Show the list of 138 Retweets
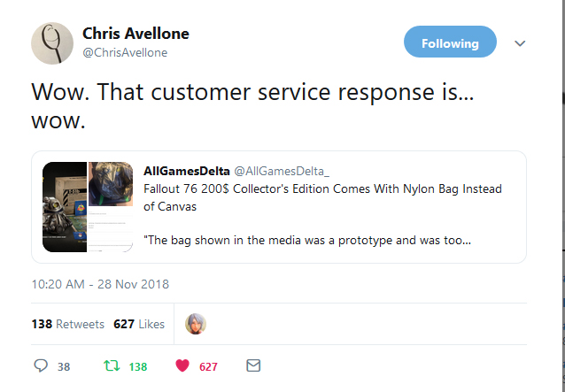The width and height of the screenshot is (565, 392). [67, 324]
